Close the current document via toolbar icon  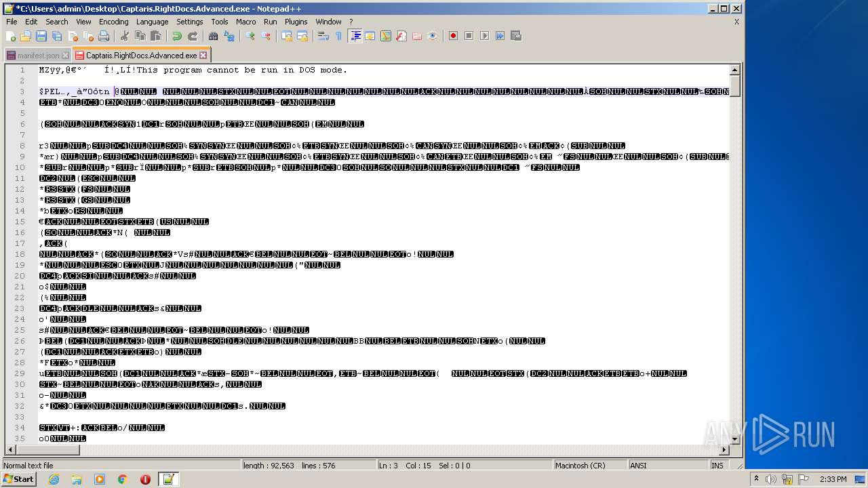[x=73, y=36]
